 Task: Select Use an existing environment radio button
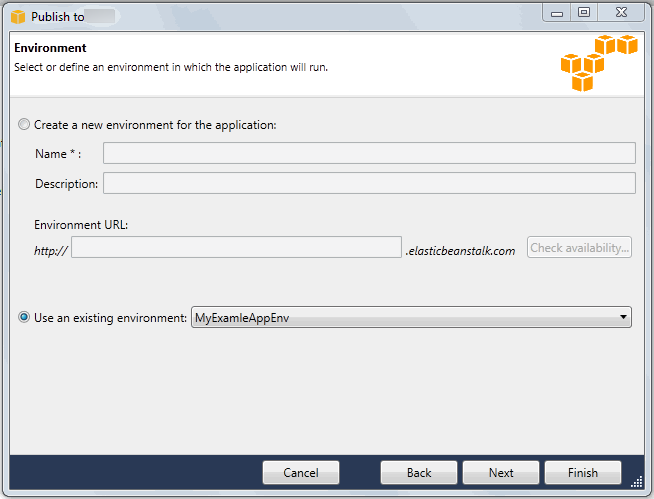[24, 318]
